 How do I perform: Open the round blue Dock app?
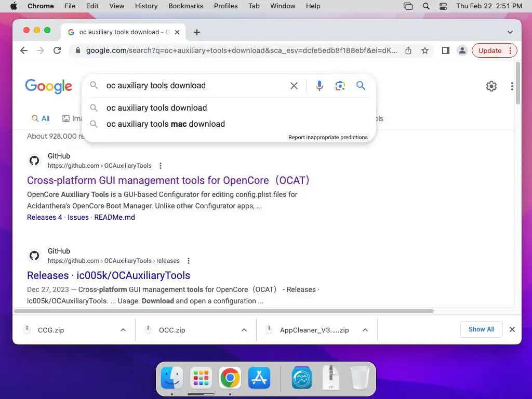pos(302,378)
